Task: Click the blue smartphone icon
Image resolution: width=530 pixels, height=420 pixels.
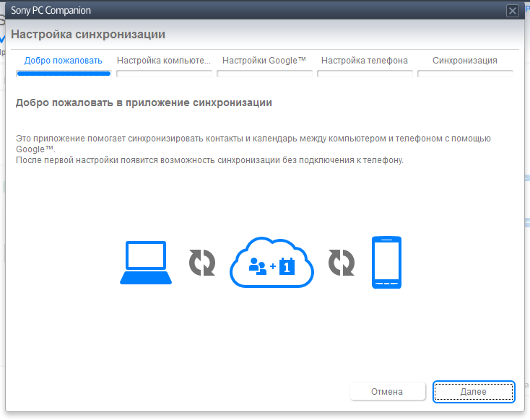Action: pyautogui.click(x=386, y=263)
